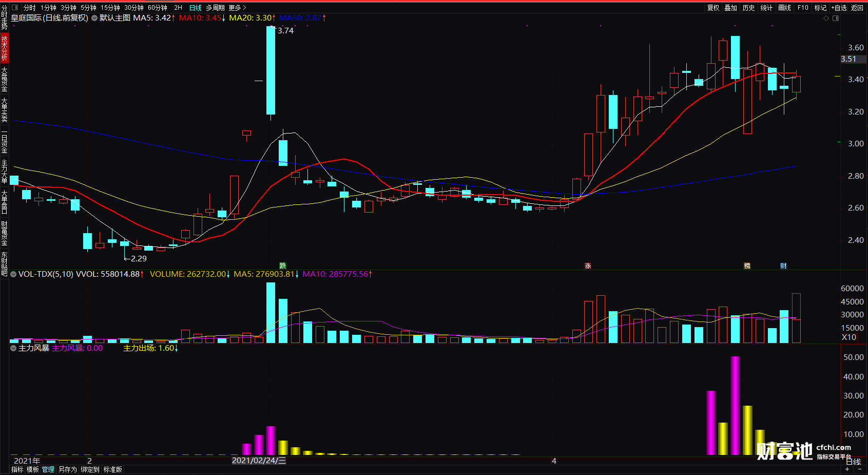Click the 2021/02/24/三 date label
Image resolution: width=868 pixels, height=475 pixels.
pos(259,461)
